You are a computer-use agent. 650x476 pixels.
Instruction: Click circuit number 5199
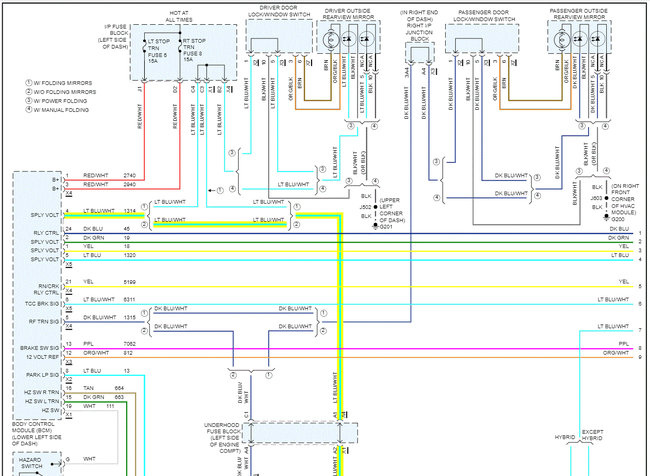[130, 282]
